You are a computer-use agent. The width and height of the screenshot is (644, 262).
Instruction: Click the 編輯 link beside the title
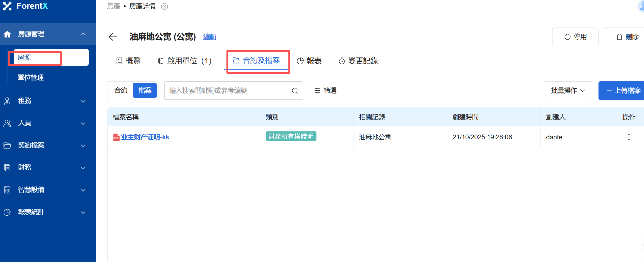[210, 37]
